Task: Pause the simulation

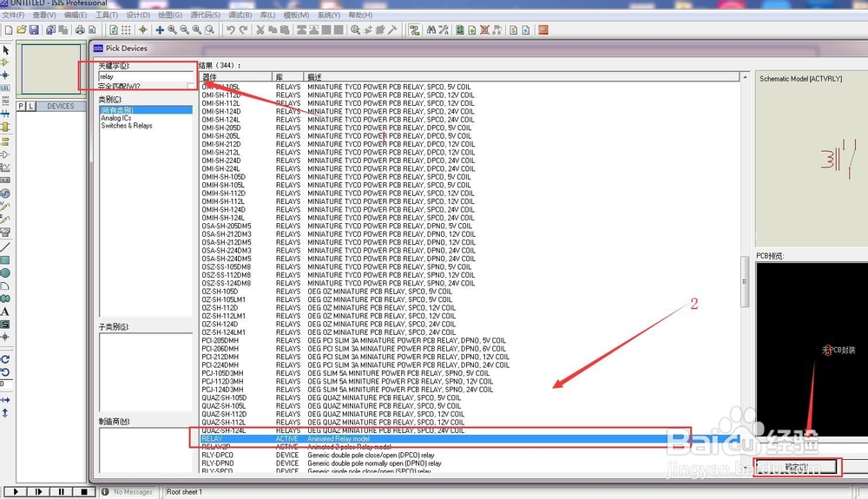Action: (x=61, y=491)
